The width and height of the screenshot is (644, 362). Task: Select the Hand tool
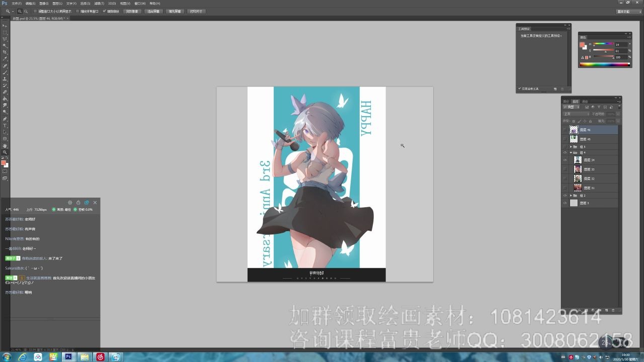click(5, 146)
